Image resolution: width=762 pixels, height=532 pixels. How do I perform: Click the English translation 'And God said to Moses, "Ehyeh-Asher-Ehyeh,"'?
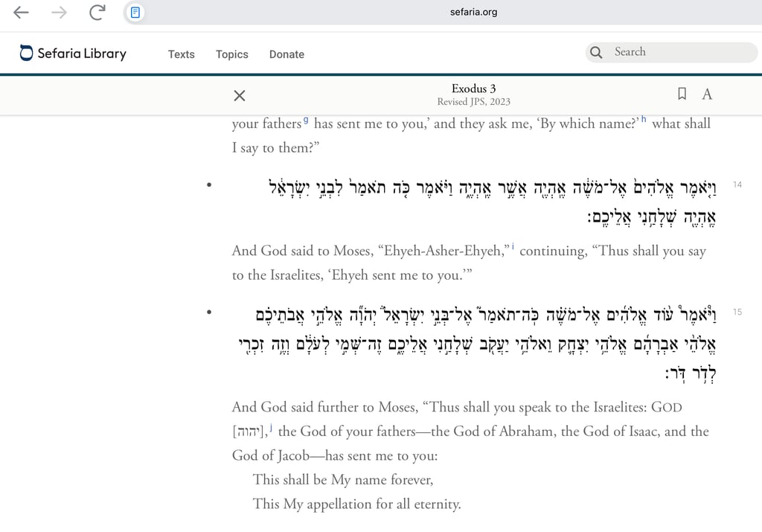(x=371, y=251)
